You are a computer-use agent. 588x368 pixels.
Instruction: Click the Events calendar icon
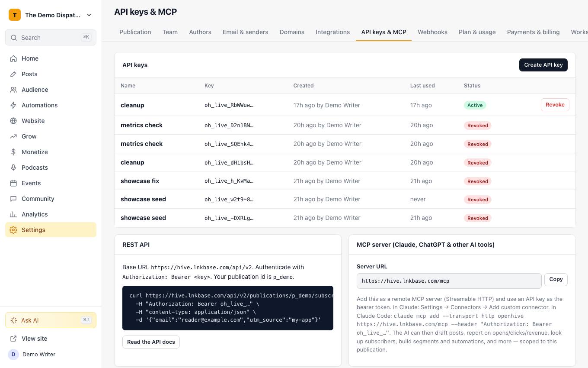[13, 183]
